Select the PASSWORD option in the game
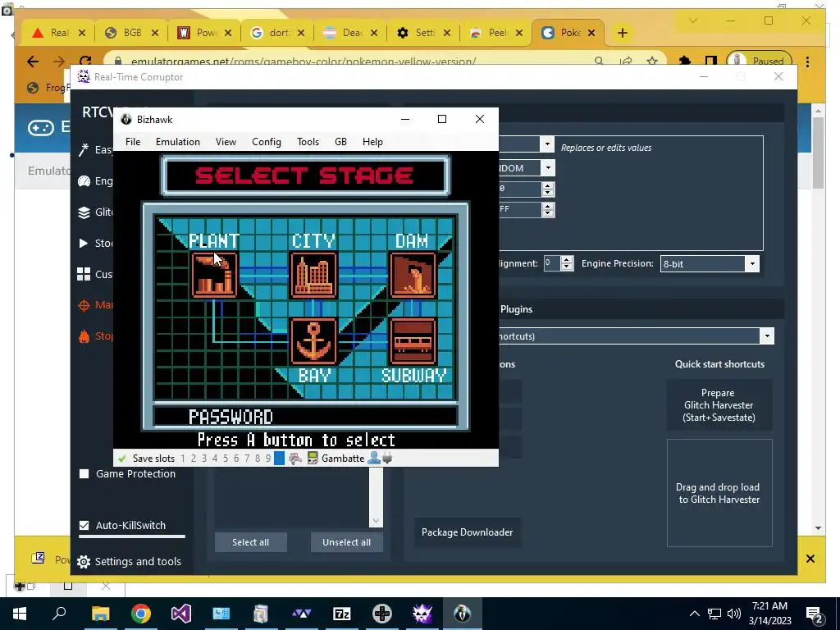840x630 pixels. [x=231, y=417]
